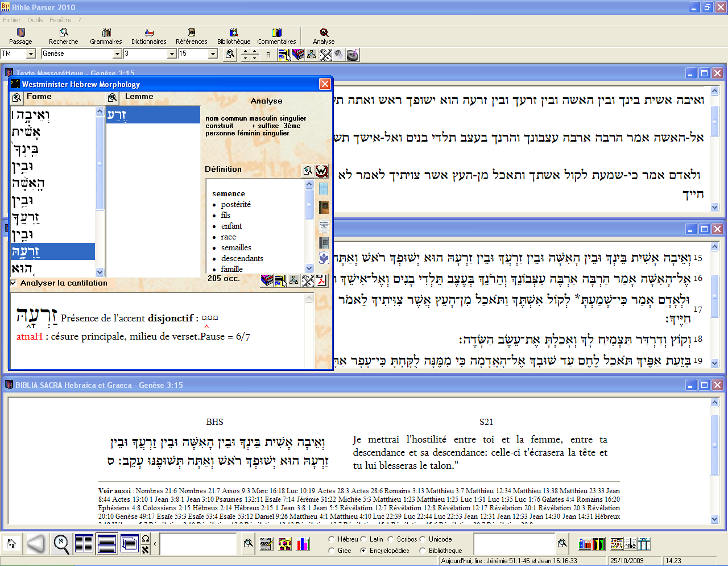Click the input field right of Unicode
Image resolution: width=728 pixels, height=566 pixels.
(x=514, y=544)
